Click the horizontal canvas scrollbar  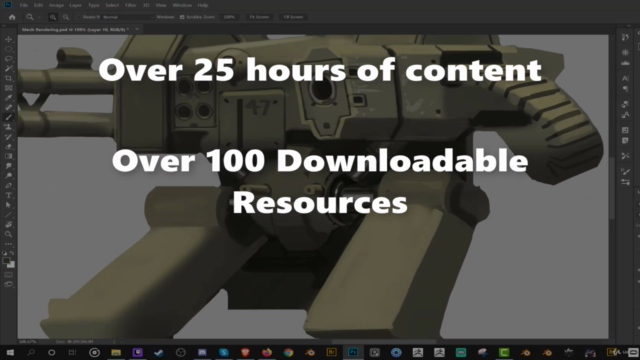(x=384, y=341)
